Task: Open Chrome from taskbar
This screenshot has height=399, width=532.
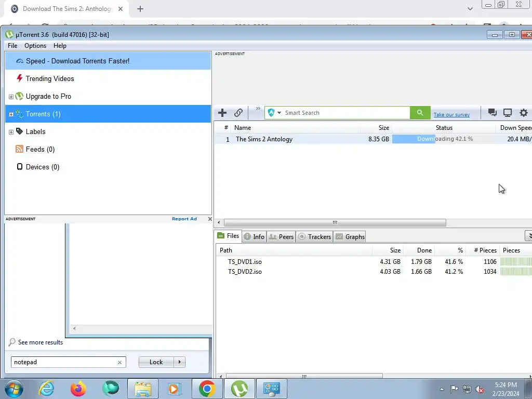Action: click(x=207, y=389)
